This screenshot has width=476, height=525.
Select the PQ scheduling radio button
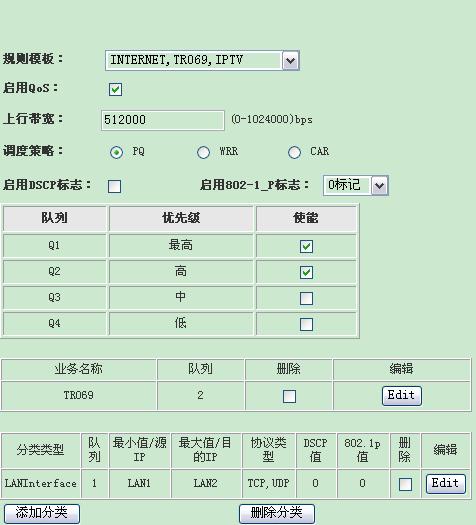coord(116,152)
